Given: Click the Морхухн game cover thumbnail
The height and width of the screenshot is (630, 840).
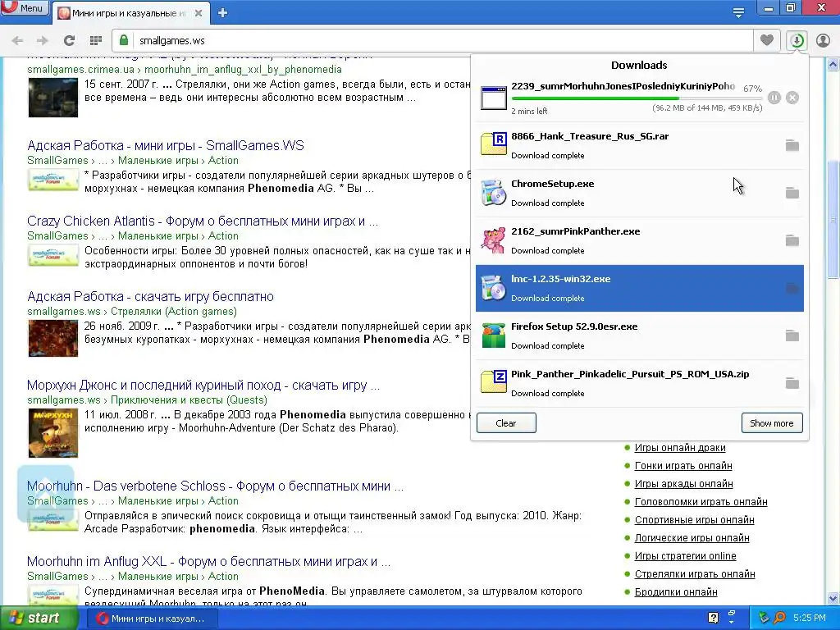Looking at the screenshot, I should click(x=53, y=433).
